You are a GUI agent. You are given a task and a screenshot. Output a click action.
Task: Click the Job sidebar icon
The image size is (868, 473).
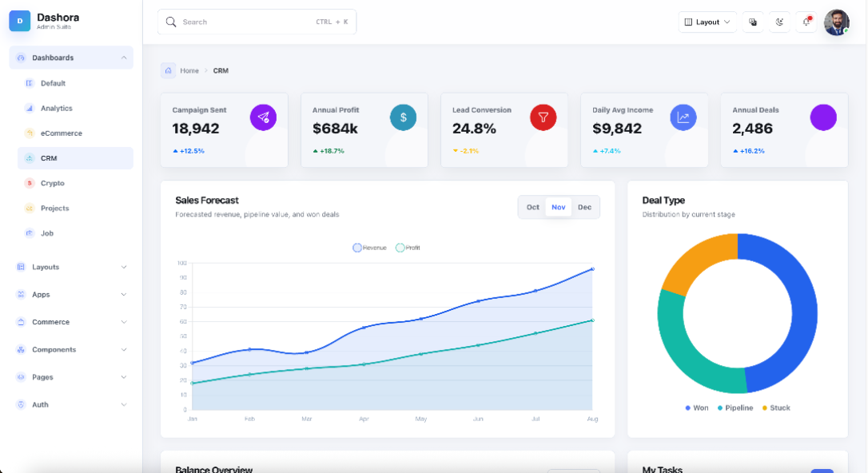point(30,233)
